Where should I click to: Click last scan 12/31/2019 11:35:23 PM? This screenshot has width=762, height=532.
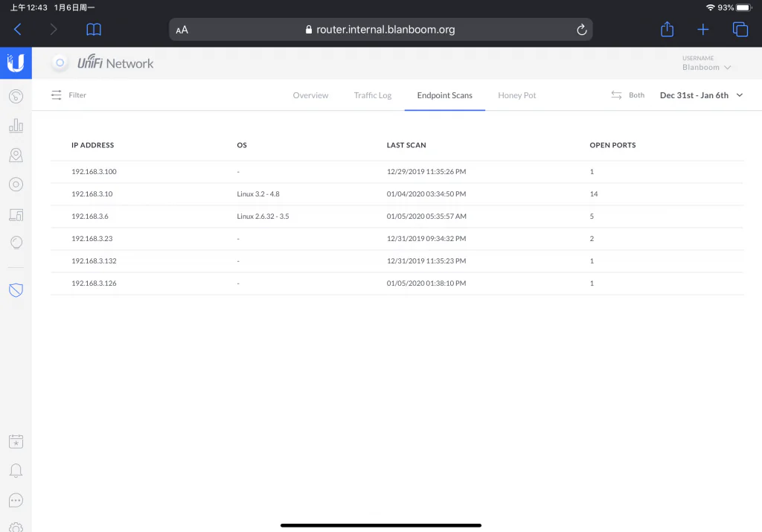[x=426, y=261]
